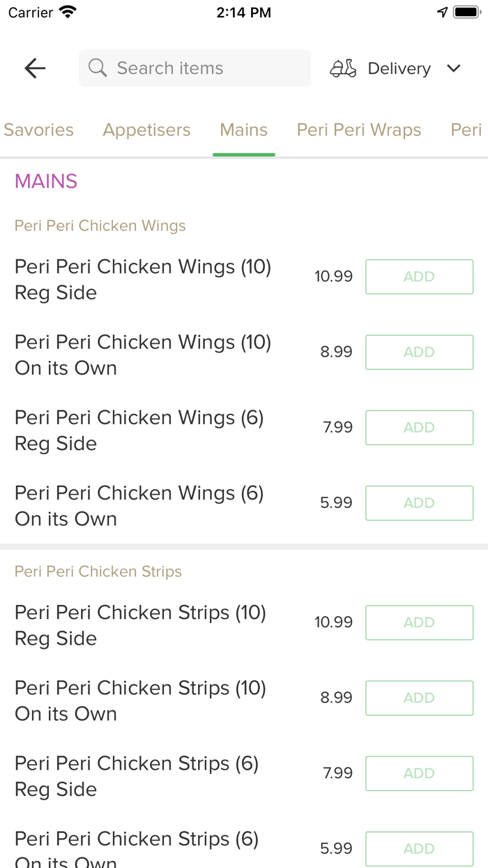
Task: ADD Peri Peri Chicken Wings (10) Reg Side
Action: coord(419,276)
